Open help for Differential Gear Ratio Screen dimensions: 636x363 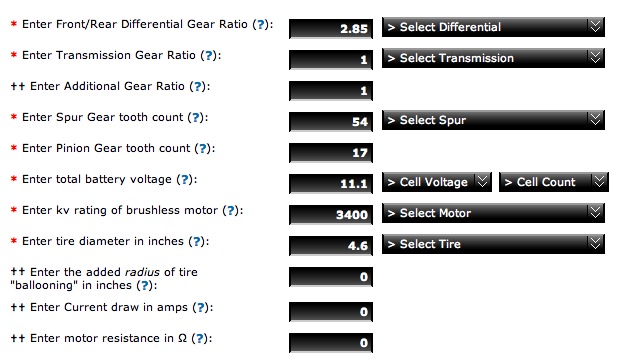[x=261, y=24]
